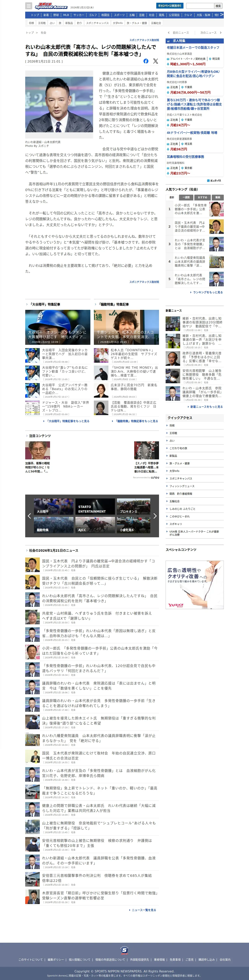Screen dimensions: 249x980
Task: Open the 小倉牝馬S tile
Action: point(134,525)
